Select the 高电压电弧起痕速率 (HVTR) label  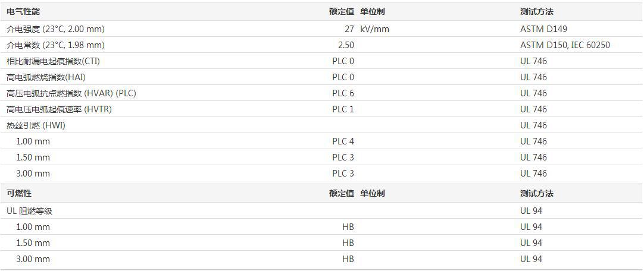coord(59,109)
